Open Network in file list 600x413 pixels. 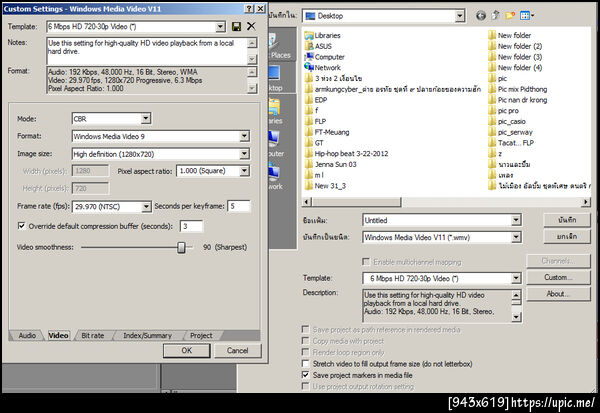323,67
